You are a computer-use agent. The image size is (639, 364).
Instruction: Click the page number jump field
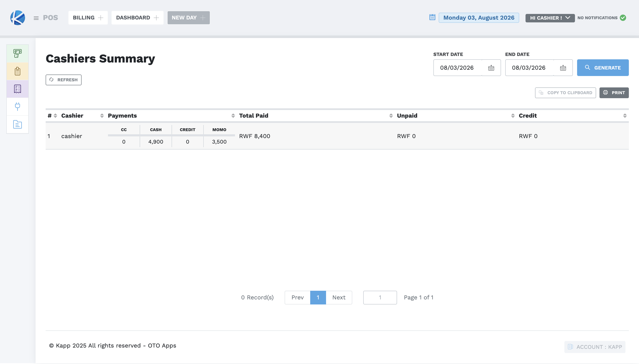click(x=380, y=297)
